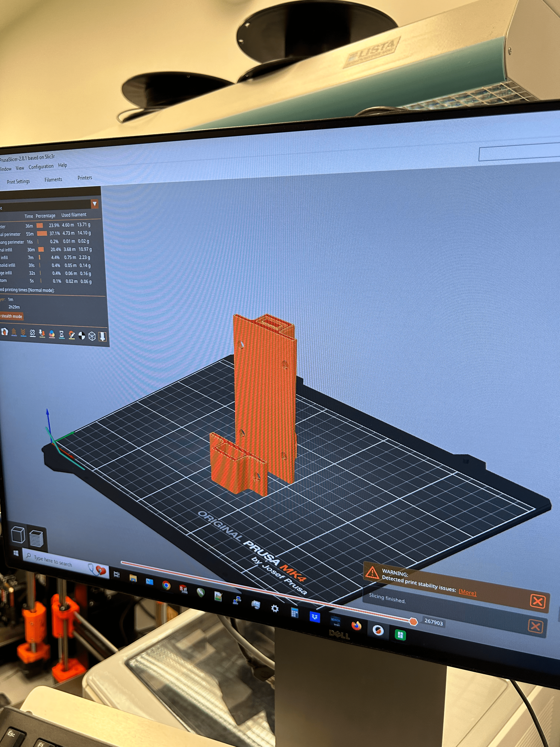560x747 pixels.
Task: Open the Settings gear on the taskbar
Action: 275,609
